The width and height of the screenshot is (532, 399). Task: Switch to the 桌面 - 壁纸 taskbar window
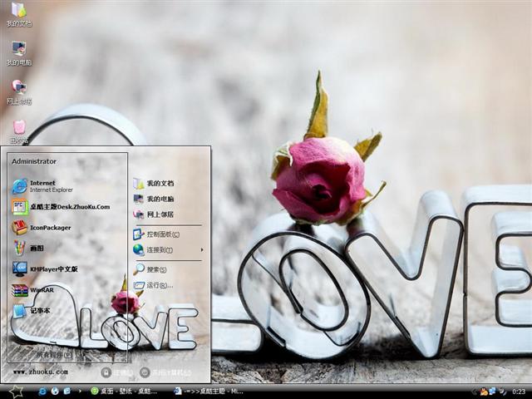click(x=126, y=391)
